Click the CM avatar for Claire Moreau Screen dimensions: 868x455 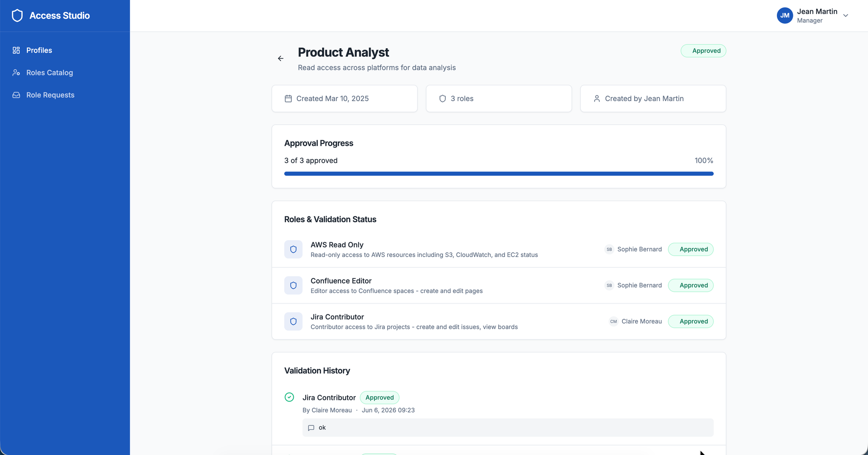(613, 321)
